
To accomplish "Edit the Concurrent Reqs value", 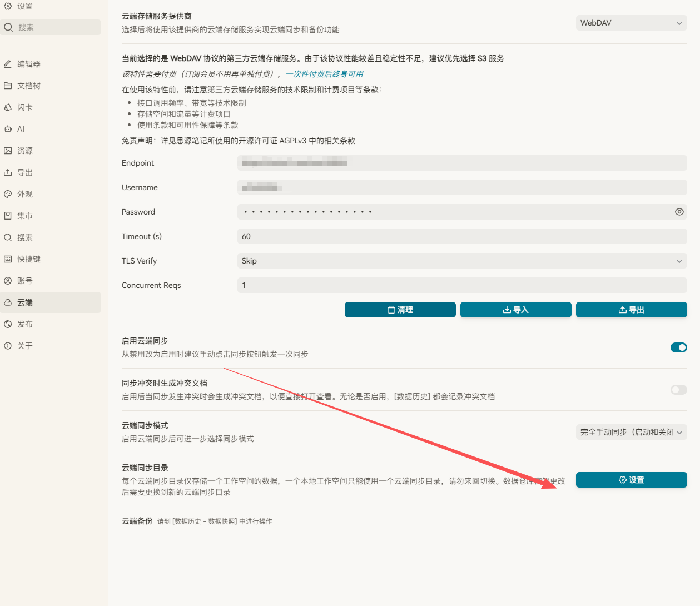I will [x=462, y=285].
